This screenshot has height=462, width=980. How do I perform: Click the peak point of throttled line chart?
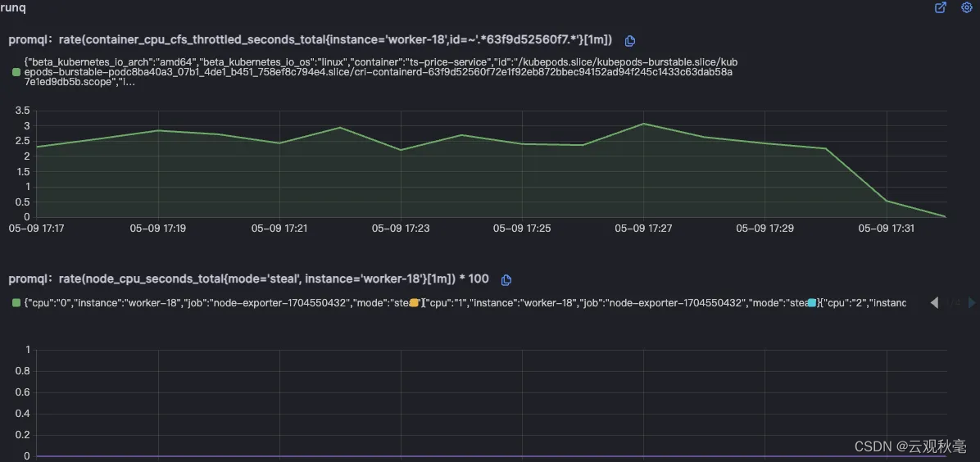643,124
